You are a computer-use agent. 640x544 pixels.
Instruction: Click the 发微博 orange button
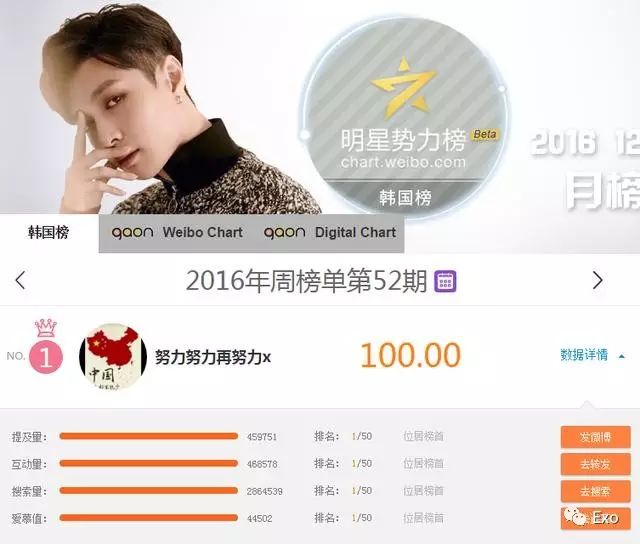[596, 437]
